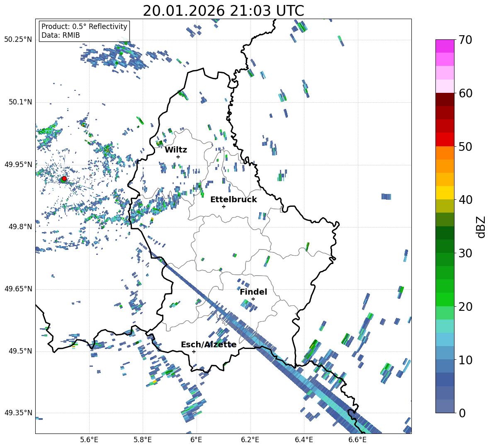491x448 pixels.
Task: Click the 0 colorbar tick value
Action: click(x=462, y=413)
